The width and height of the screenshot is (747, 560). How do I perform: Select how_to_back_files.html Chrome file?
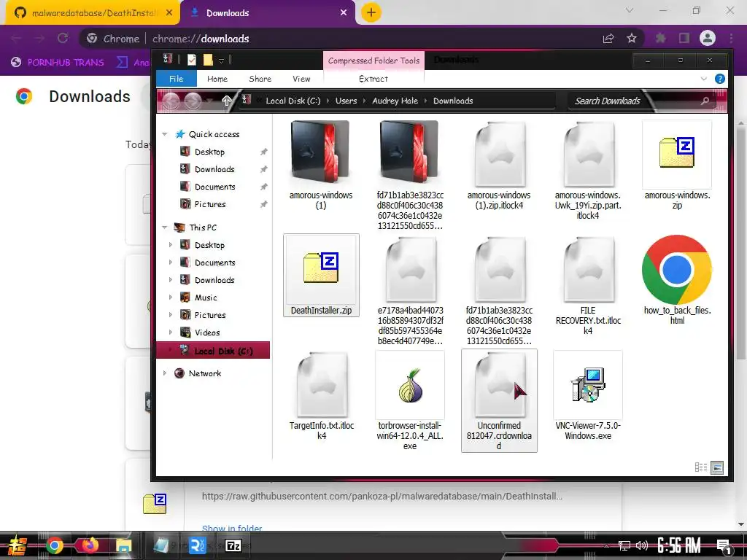coord(677,281)
